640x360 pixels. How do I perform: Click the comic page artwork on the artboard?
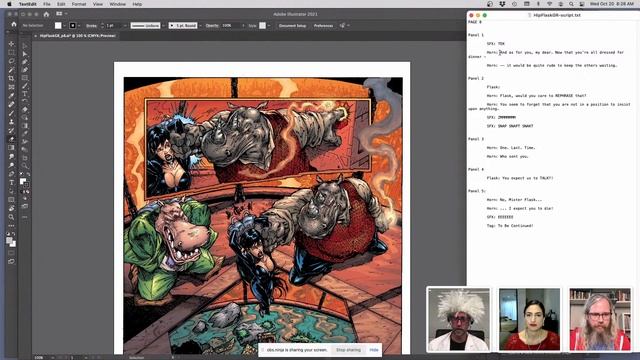pyautogui.click(x=263, y=216)
